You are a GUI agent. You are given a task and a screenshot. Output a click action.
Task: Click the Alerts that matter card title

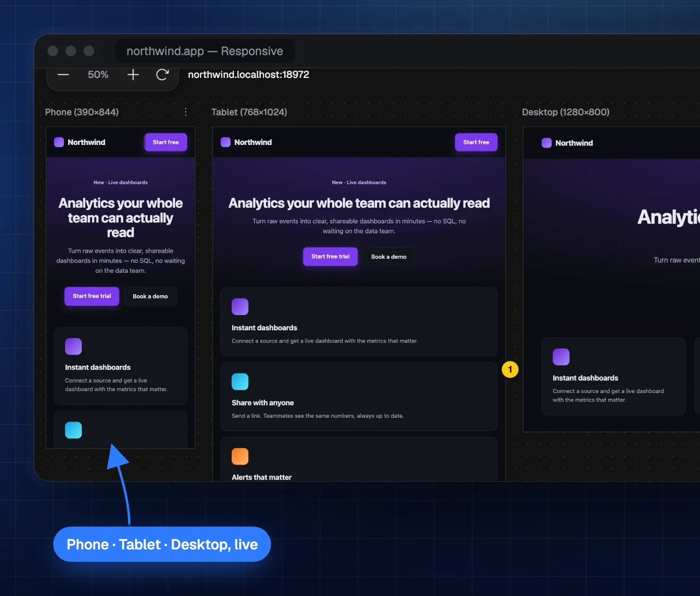coord(262,477)
